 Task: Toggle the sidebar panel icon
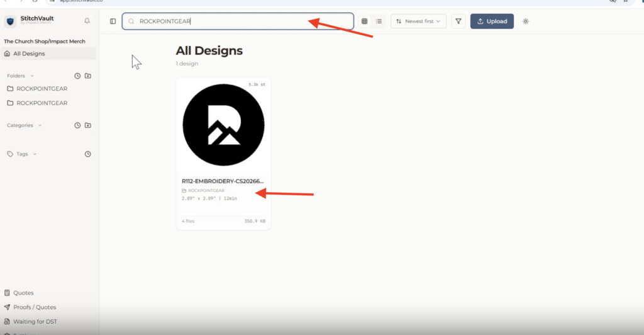click(113, 21)
